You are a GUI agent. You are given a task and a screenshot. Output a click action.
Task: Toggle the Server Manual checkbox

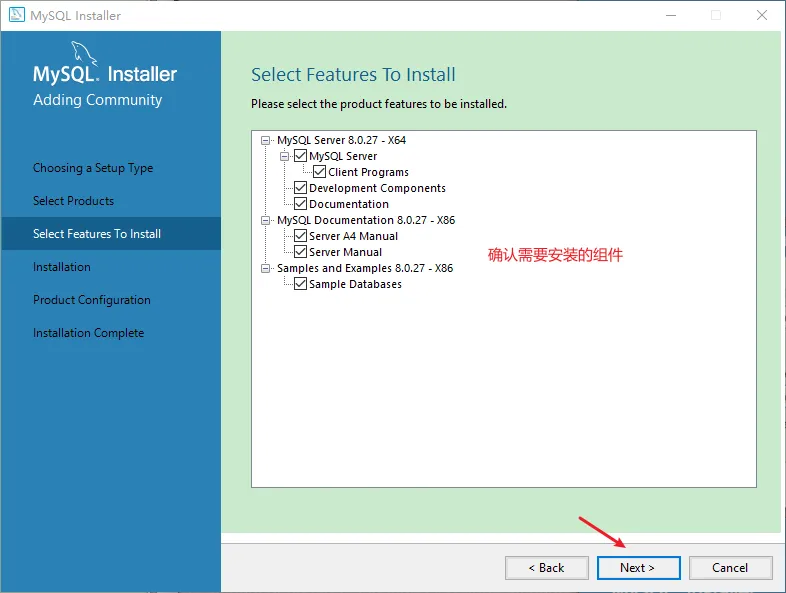click(x=301, y=252)
